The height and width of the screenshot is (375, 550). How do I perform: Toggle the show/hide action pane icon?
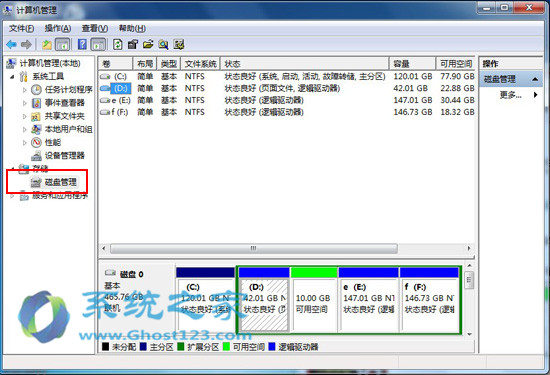[x=98, y=45]
